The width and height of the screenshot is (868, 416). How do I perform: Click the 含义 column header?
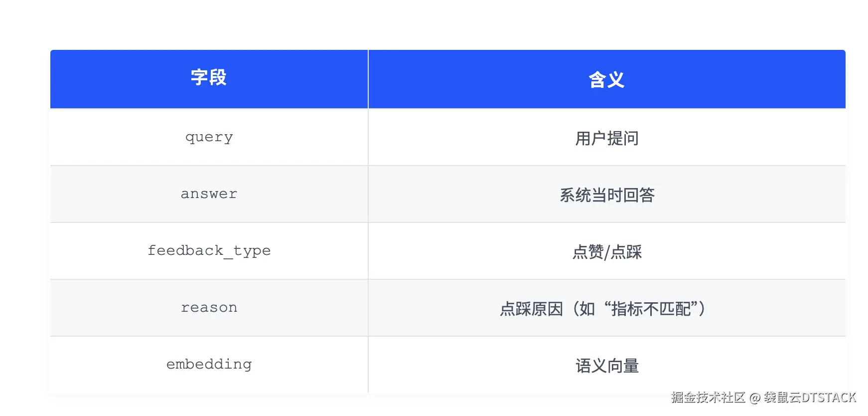607,79
